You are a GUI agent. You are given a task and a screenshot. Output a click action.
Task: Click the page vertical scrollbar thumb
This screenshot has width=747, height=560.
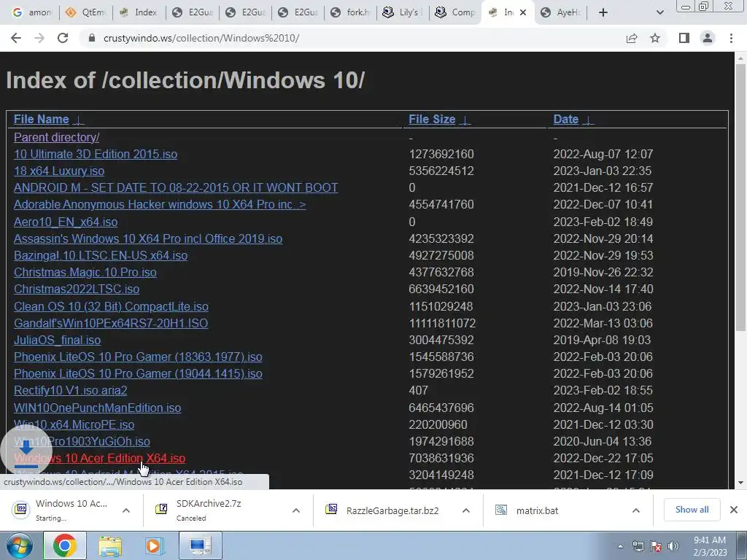click(x=740, y=198)
